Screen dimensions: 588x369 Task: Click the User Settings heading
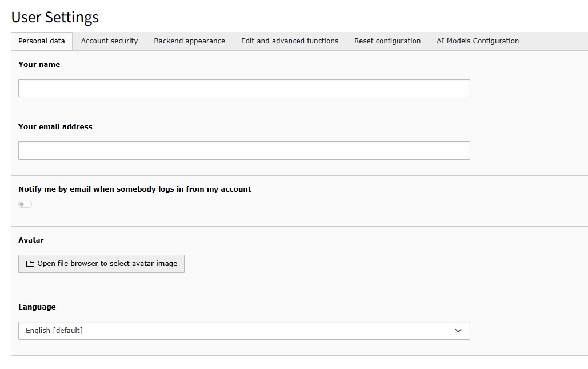54,17
